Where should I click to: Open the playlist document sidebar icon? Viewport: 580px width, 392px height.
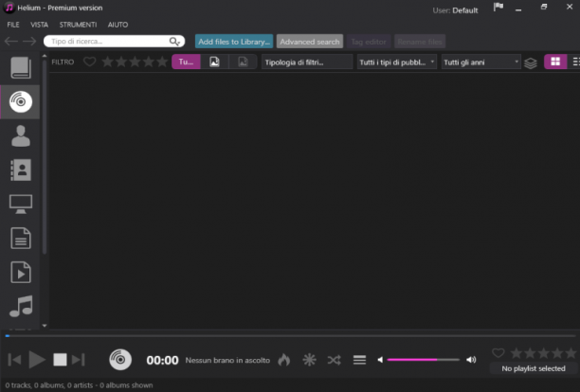point(21,238)
